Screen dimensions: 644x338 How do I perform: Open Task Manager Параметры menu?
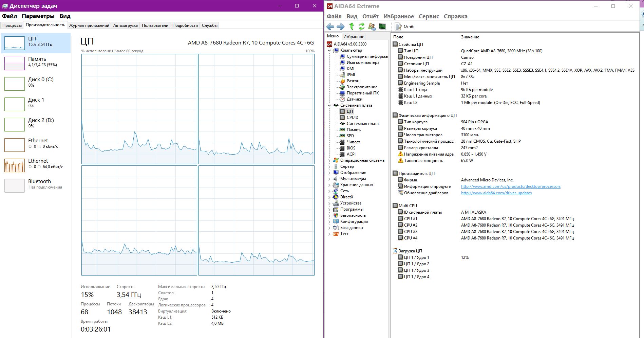pos(38,16)
